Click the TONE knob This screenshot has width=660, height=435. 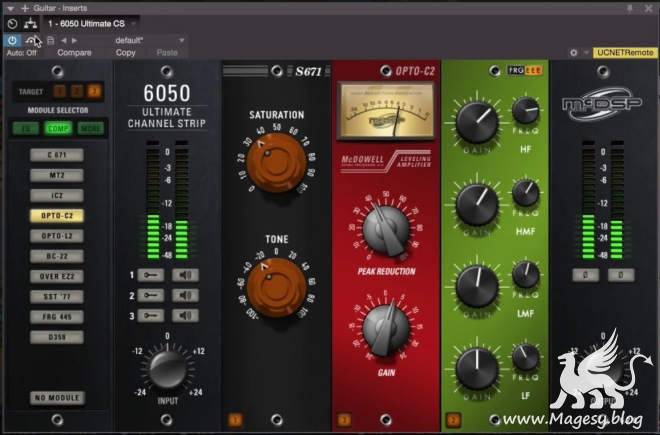click(x=277, y=288)
